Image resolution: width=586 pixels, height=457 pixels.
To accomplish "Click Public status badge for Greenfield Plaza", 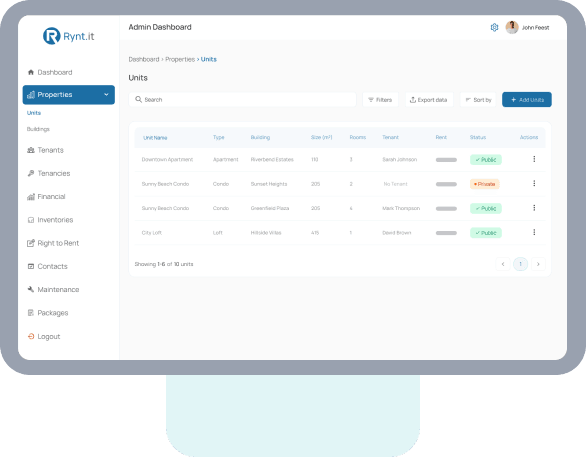I will (x=485, y=209).
